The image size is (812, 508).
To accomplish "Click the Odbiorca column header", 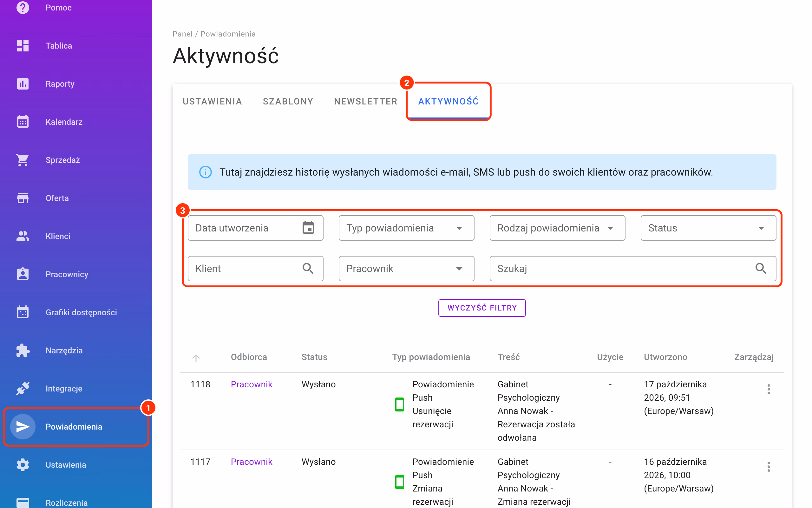I will tap(249, 357).
